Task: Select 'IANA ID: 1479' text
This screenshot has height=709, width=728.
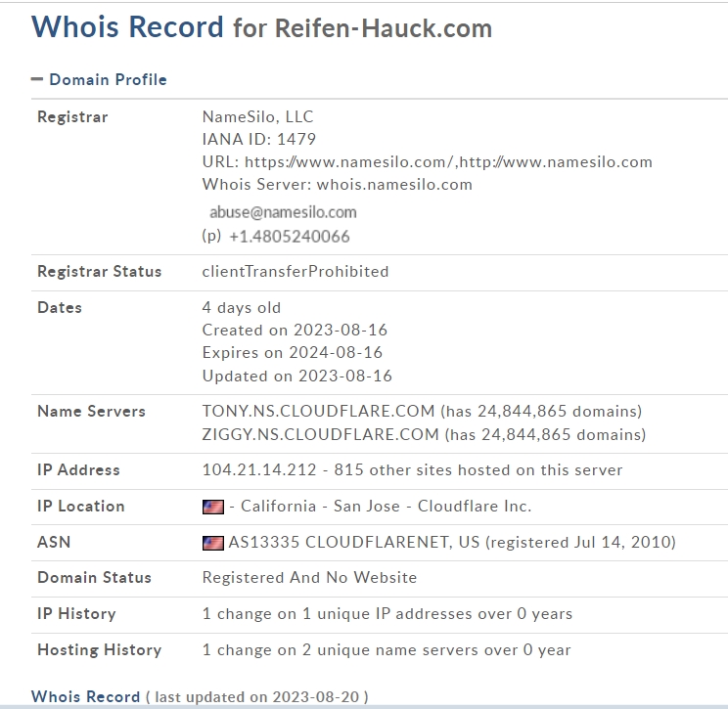Action: pyautogui.click(x=259, y=139)
